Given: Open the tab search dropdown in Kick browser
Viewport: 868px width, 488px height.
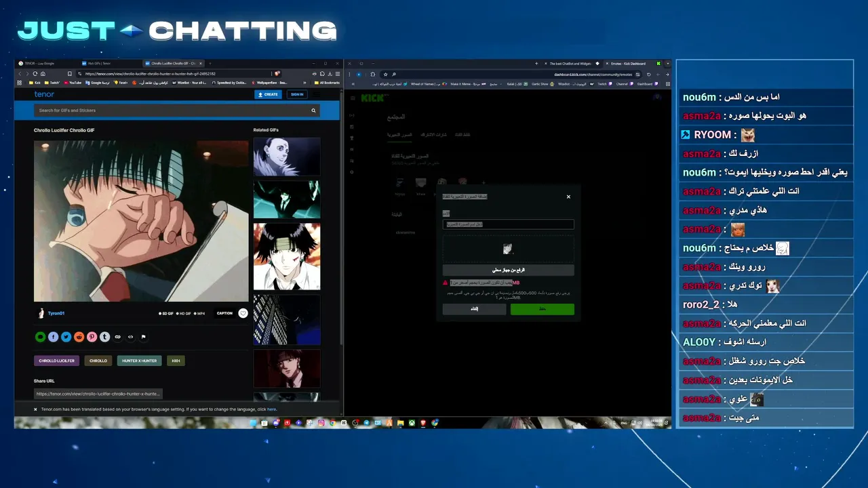Looking at the screenshot, I should (x=667, y=64).
